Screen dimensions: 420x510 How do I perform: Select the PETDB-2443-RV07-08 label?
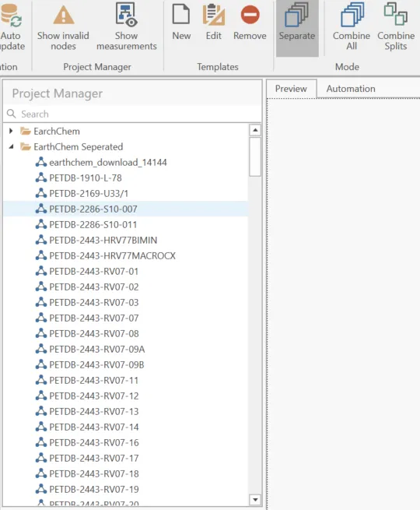[x=94, y=334]
